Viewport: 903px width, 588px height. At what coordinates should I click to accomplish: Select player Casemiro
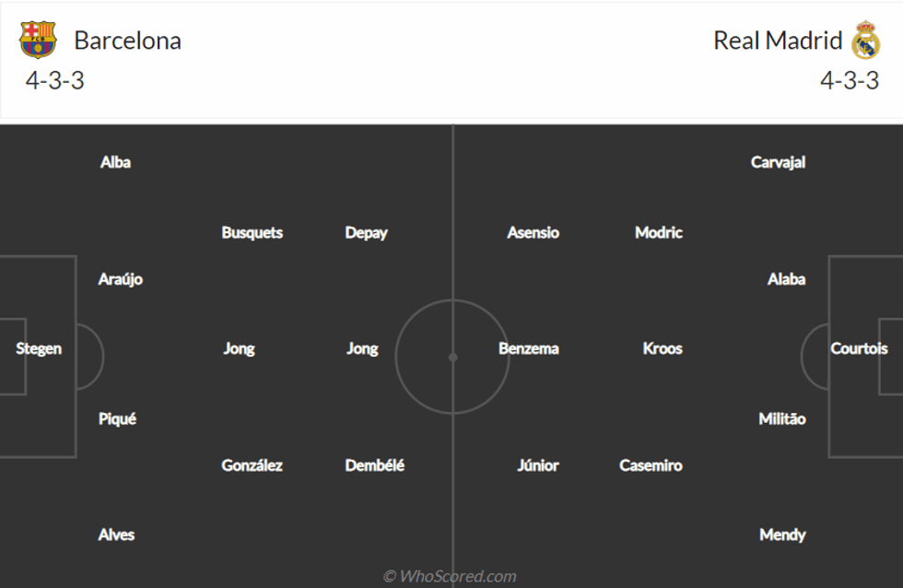click(x=651, y=465)
